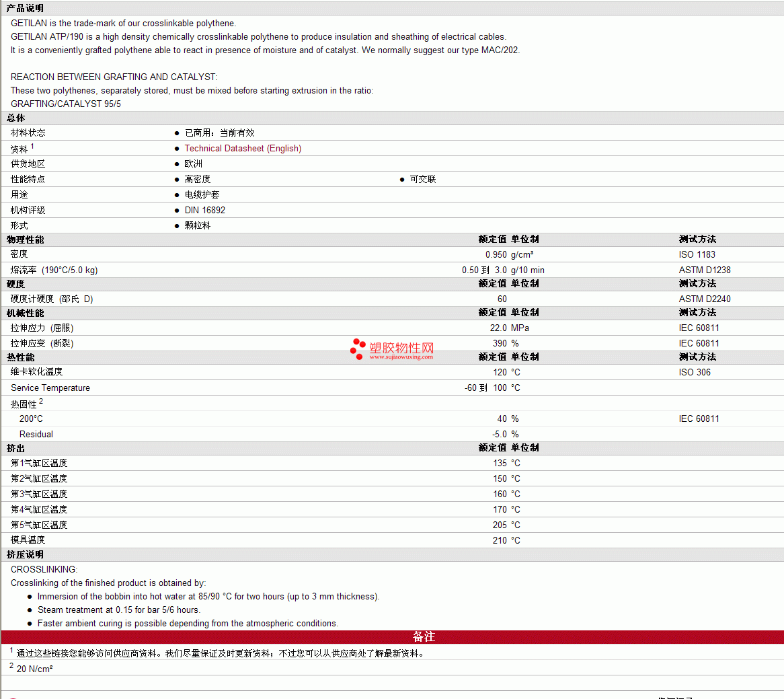Image resolution: width=784 pixels, height=699 pixels.
Task: Click the 机械性能 section header
Action: 25,314
